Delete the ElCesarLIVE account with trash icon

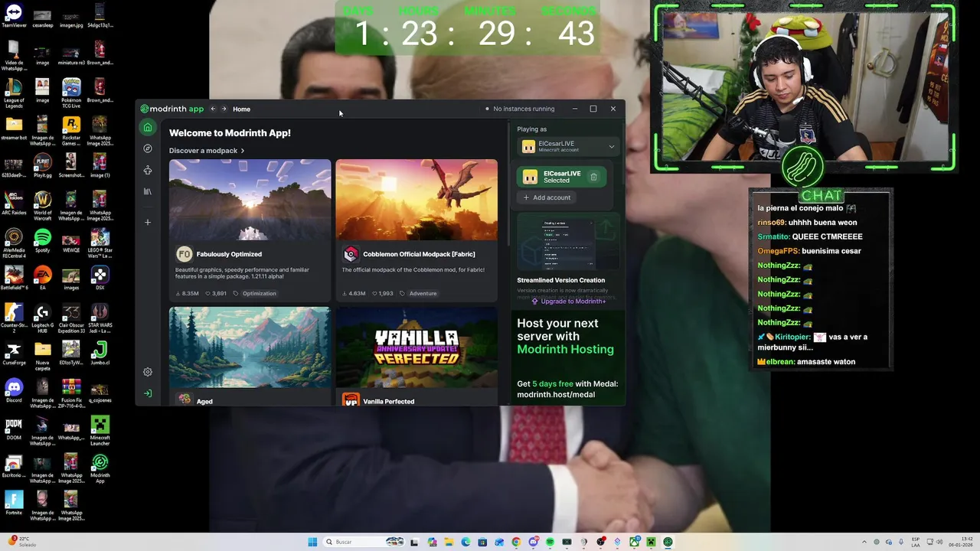pos(593,177)
